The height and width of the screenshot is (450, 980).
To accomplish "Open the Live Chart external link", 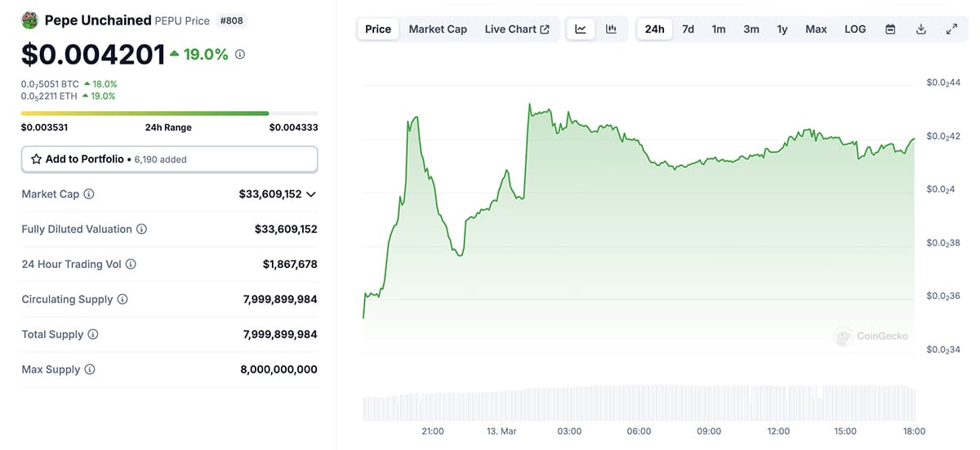I will click(x=517, y=29).
